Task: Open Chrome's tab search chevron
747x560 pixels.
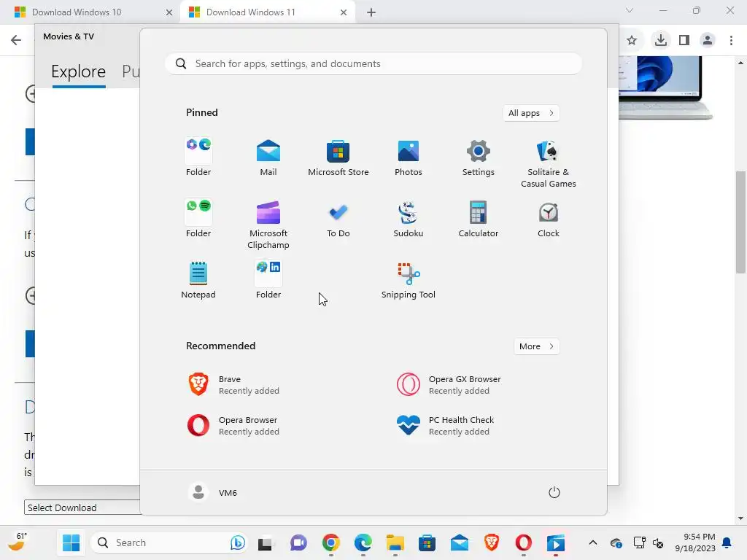Action: pyautogui.click(x=630, y=10)
